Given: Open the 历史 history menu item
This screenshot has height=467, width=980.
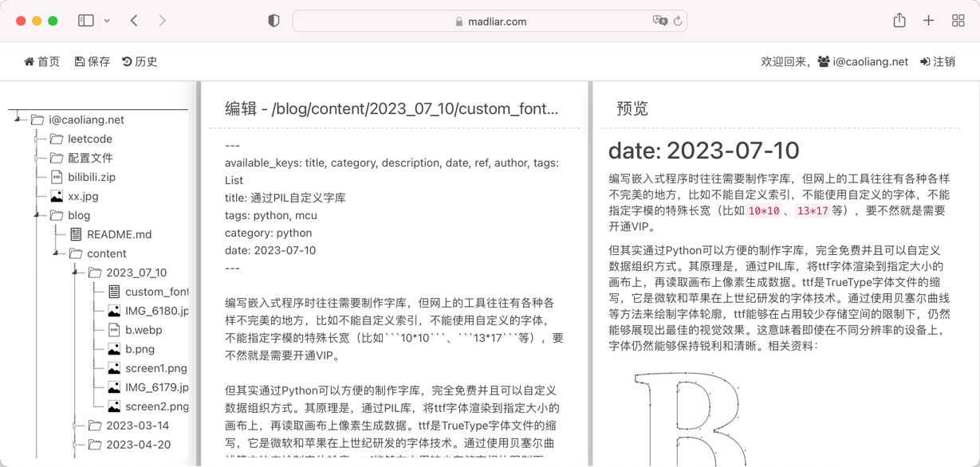Looking at the screenshot, I should point(140,61).
